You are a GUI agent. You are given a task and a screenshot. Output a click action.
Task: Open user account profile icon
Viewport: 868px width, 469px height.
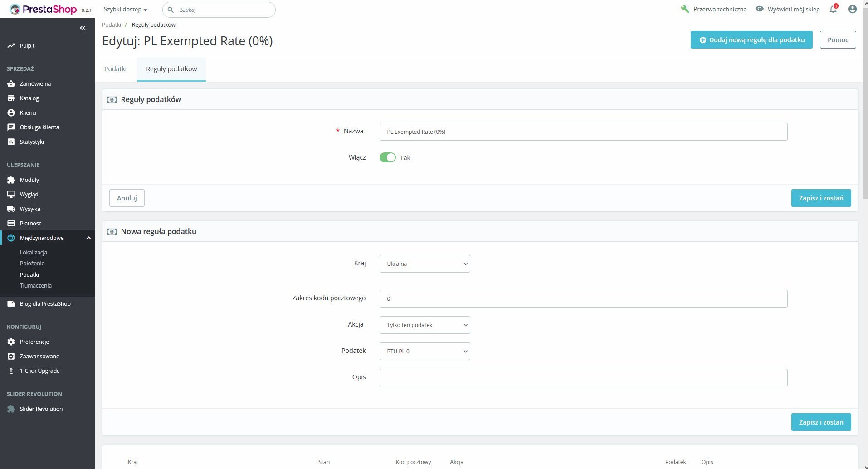(x=853, y=9)
